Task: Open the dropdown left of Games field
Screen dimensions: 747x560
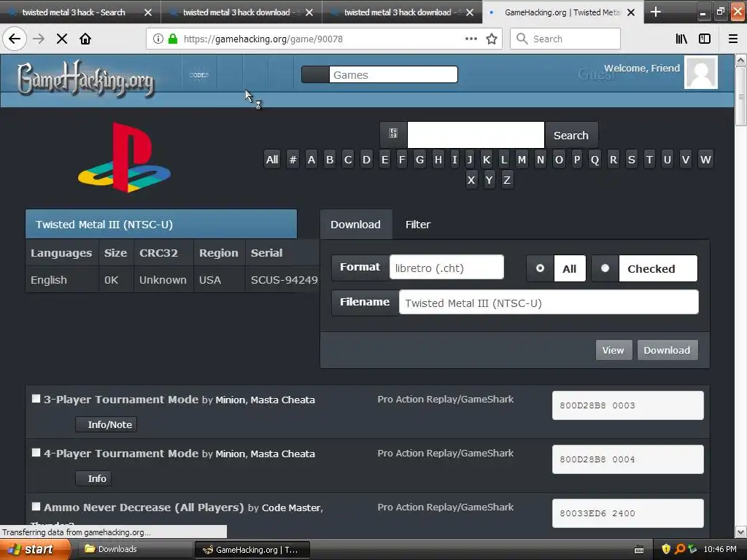Action: coord(315,74)
